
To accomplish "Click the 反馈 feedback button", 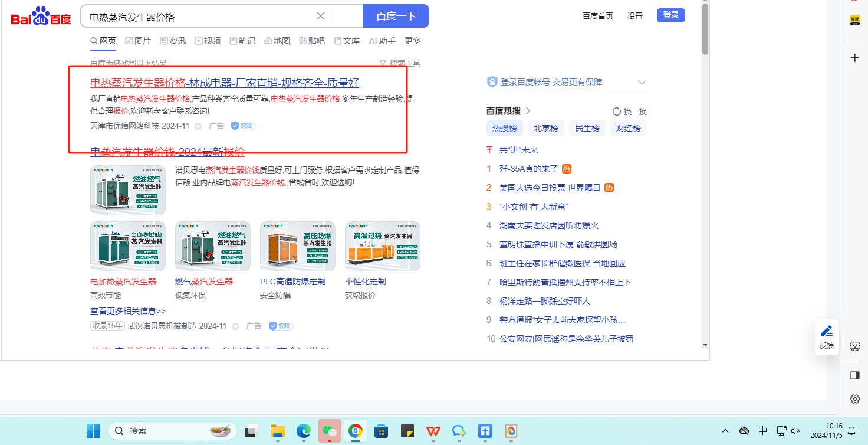I will click(x=827, y=337).
